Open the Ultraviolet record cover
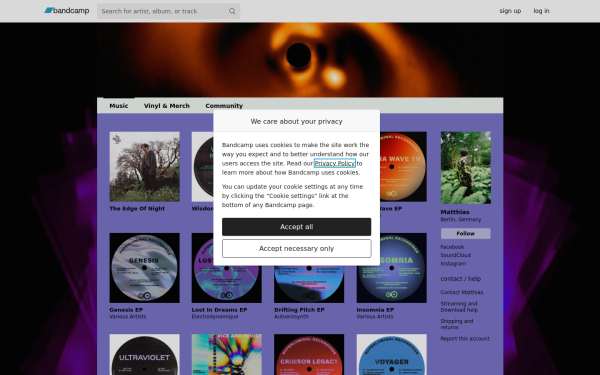600x375 pixels. (144, 354)
